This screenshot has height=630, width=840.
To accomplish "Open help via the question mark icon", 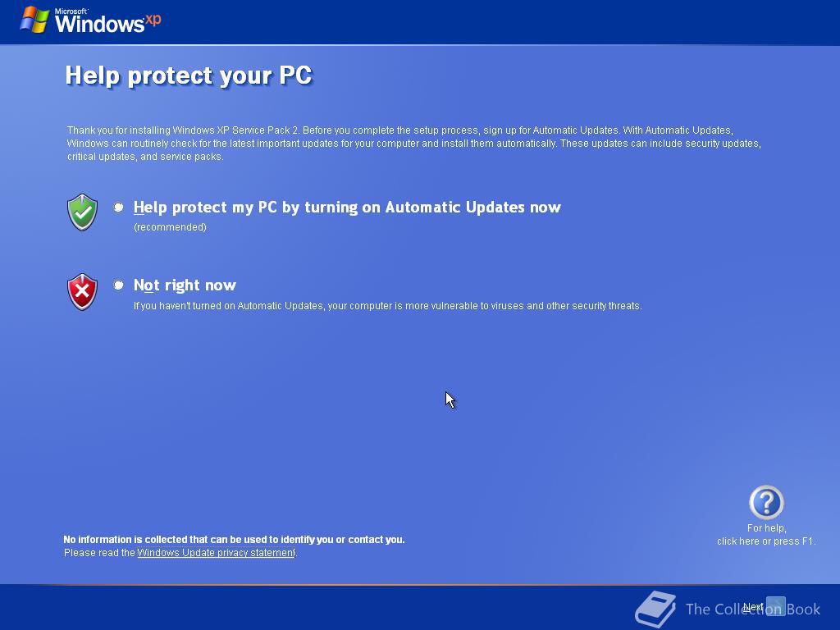I will point(766,502).
